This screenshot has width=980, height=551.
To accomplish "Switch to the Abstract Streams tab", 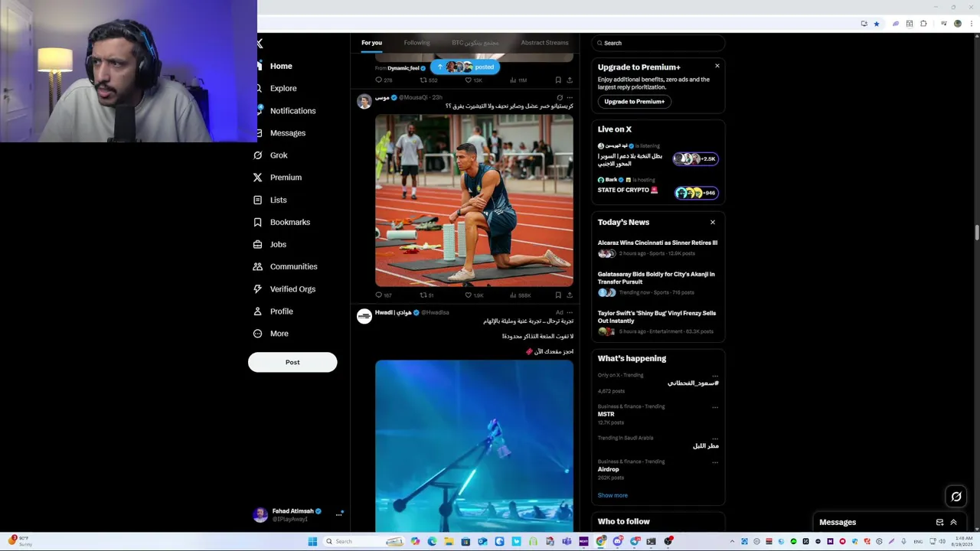I will point(544,43).
